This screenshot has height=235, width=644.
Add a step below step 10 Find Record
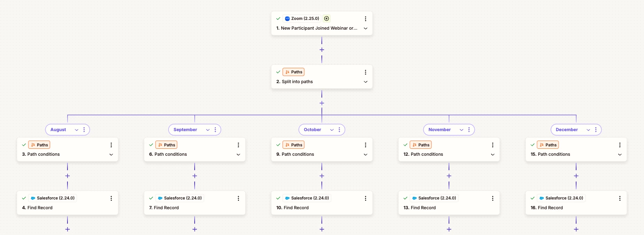coord(322,229)
